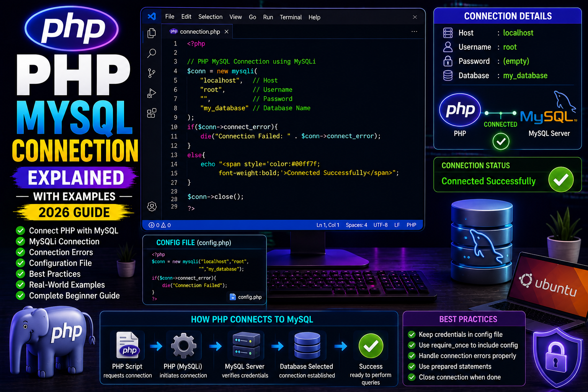Click checkmark beside Close connection when done
This screenshot has height=392, width=588.
pos(412,377)
